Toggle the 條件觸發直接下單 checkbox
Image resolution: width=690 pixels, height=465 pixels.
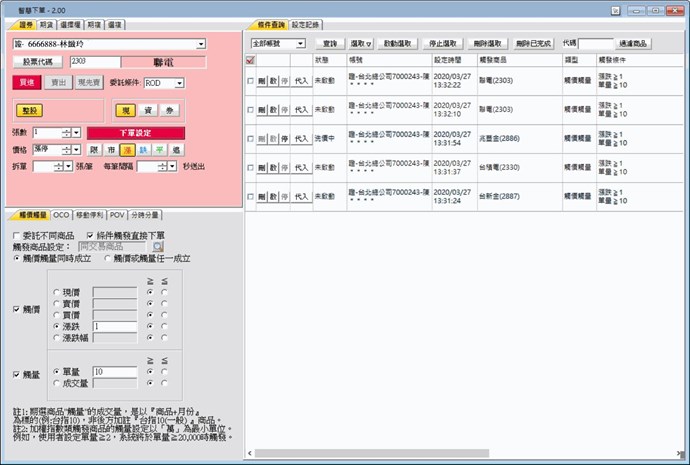(x=91, y=234)
